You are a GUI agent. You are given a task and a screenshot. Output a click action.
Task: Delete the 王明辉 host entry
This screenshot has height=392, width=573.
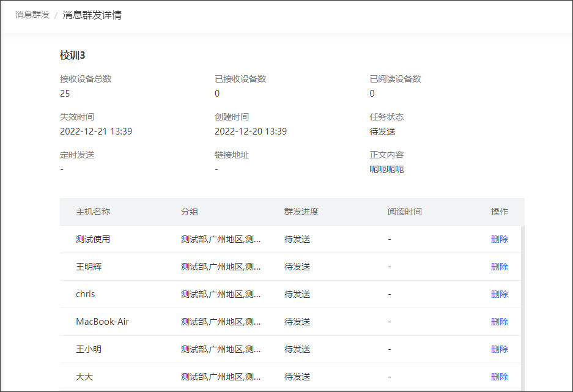tap(499, 267)
